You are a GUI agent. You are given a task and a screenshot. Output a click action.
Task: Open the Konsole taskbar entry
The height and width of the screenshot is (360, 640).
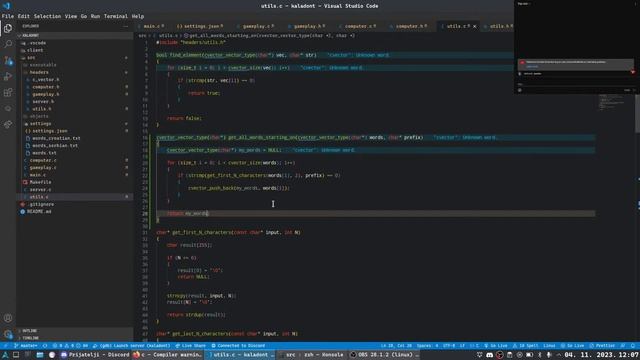click(312, 355)
